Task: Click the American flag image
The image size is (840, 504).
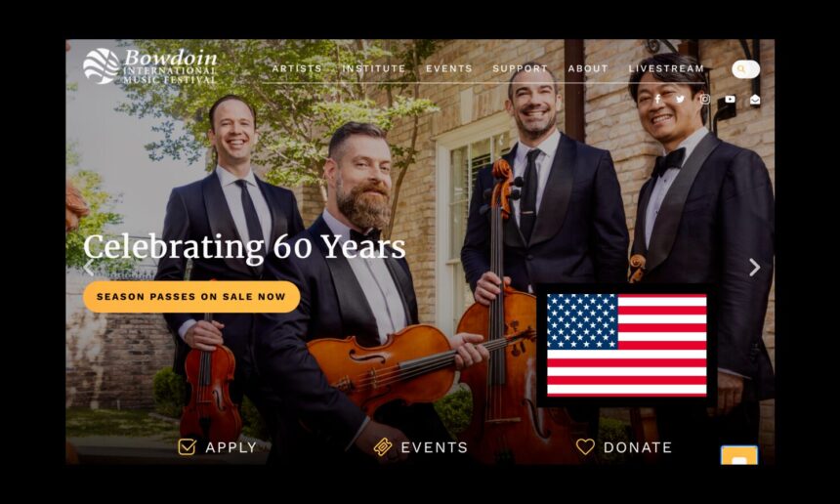Action: tap(627, 345)
